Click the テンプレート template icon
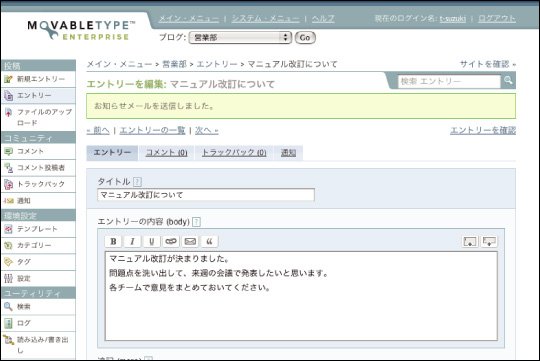The image size is (540, 361). (x=8, y=229)
